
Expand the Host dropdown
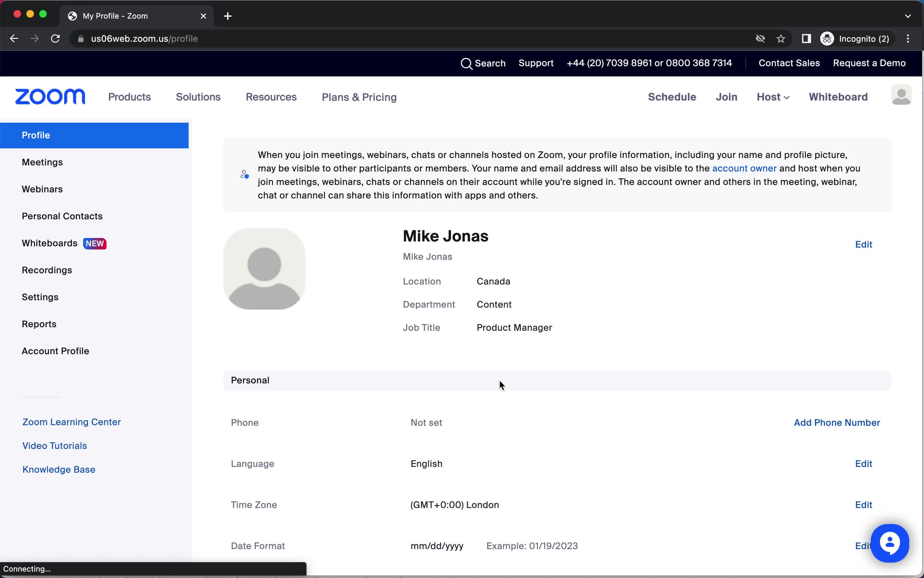click(x=773, y=97)
